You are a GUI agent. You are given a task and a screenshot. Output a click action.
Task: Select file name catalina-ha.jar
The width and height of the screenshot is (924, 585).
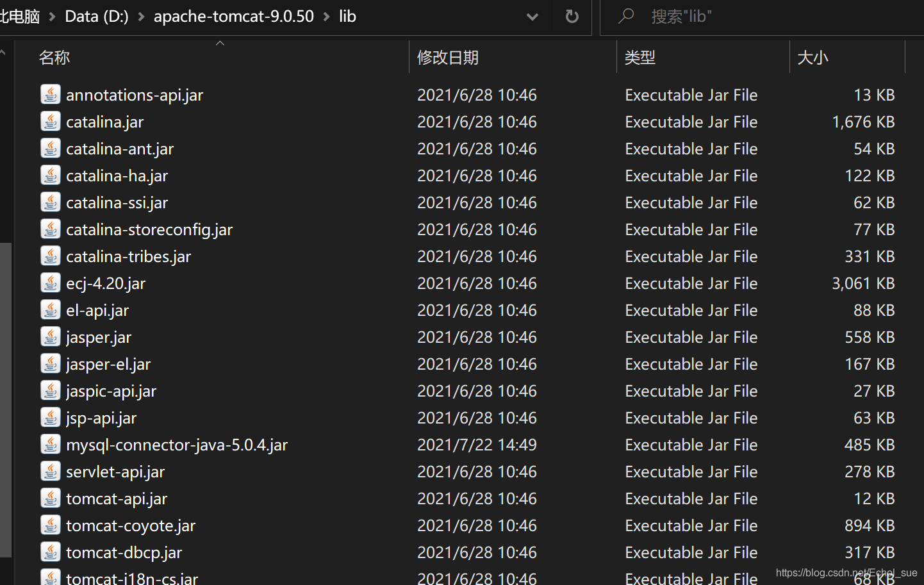(x=117, y=176)
